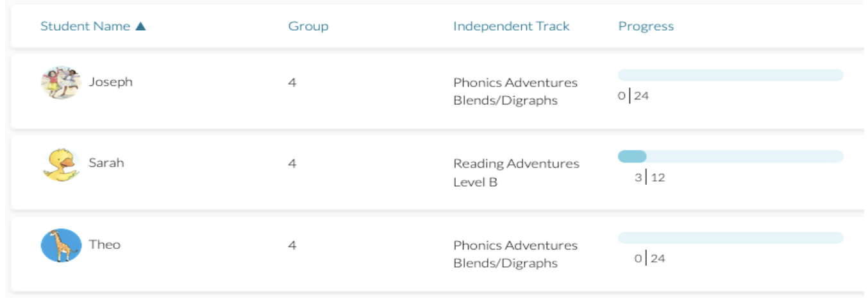Click Joseph's dancing children avatar
The width and height of the screenshot is (868, 299).
pyautogui.click(x=61, y=82)
